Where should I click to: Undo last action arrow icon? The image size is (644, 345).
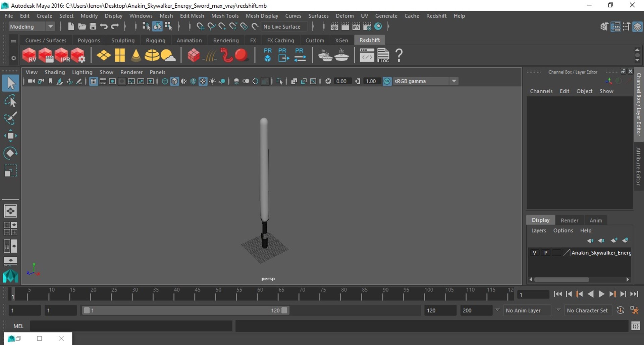(104, 27)
